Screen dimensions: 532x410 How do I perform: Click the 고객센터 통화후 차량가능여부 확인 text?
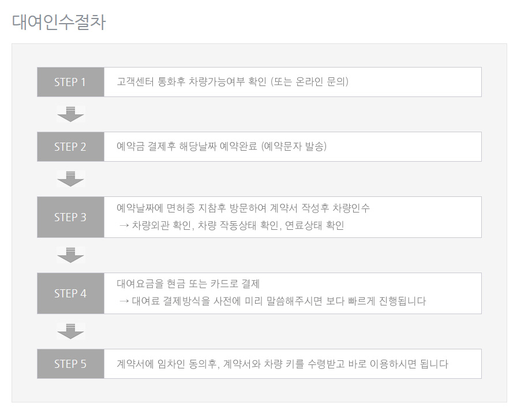click(192, 82)
